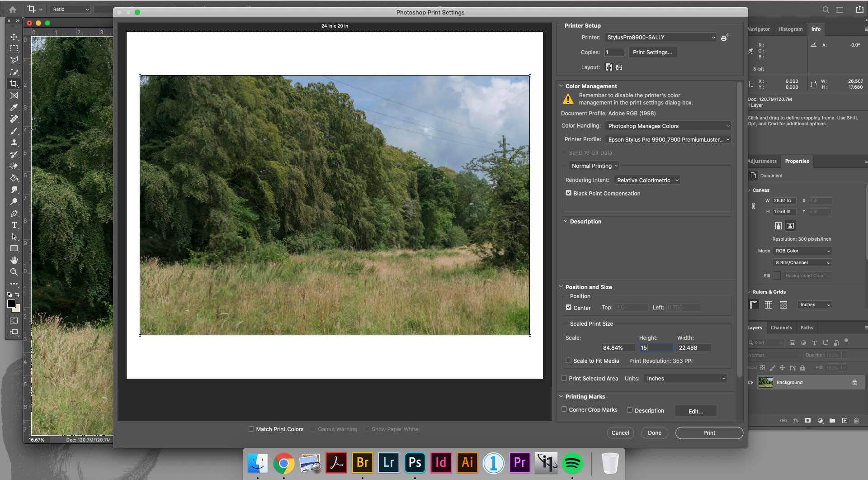The width and height of the screenshot is (868, 480).
Task: Choose portrait layout orientation in Printer Setup
Action: (609, 67)
